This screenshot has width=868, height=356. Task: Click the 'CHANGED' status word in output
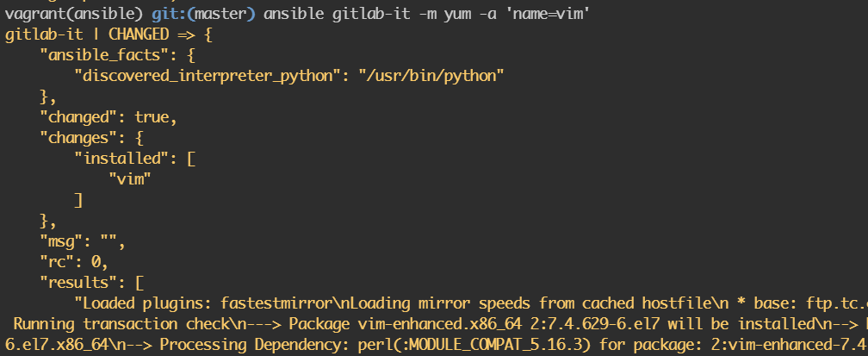[139, 36]
